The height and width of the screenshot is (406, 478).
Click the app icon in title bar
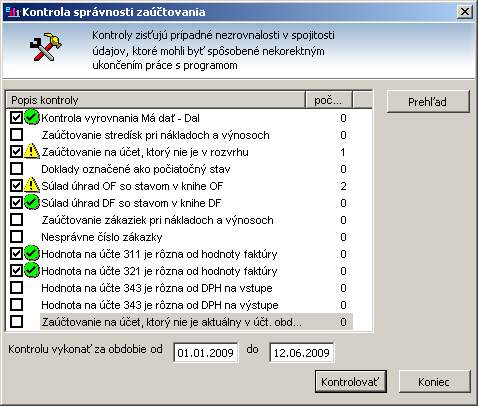(x=13, y=12)
